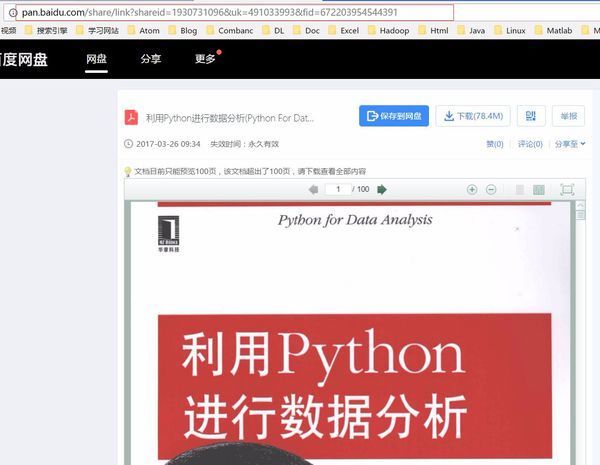This screenshot has width=600, height=465.
Task: Open the Html bookmarks folder
Action: tap(434, 31)
